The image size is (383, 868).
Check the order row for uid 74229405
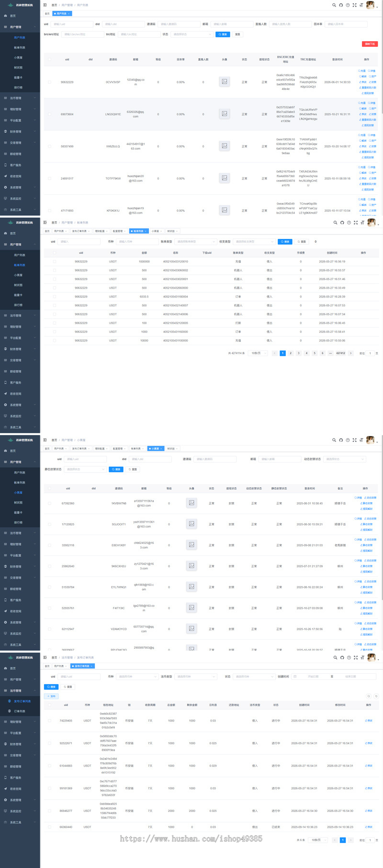pos(49,721)
